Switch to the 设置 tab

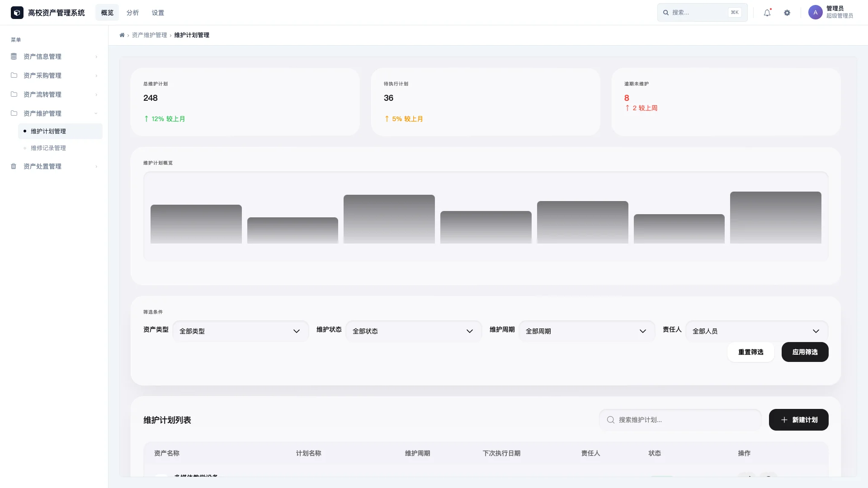coord(158,13)
